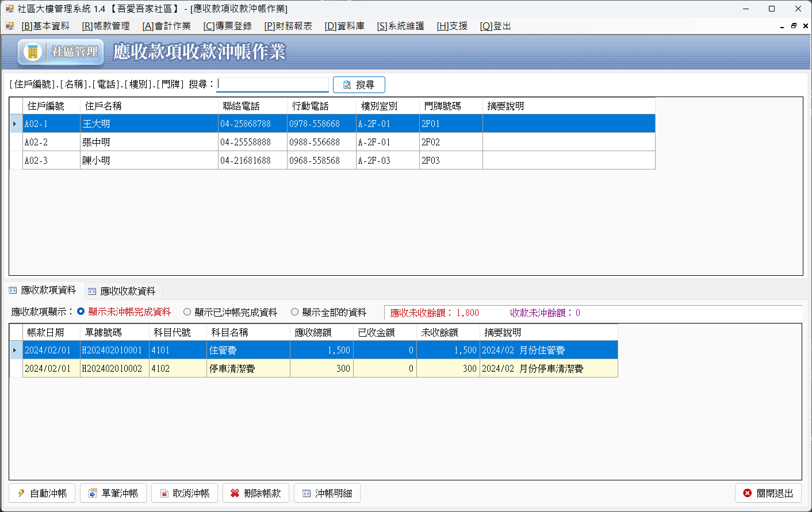Click the 樓別室別 column header
Image resolution: width=812 pixels, height=512 pixels.
click(388, 106)
